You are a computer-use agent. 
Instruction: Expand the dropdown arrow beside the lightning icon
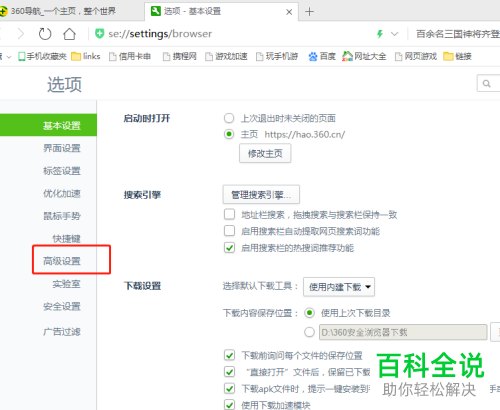[x=395, y=34]
